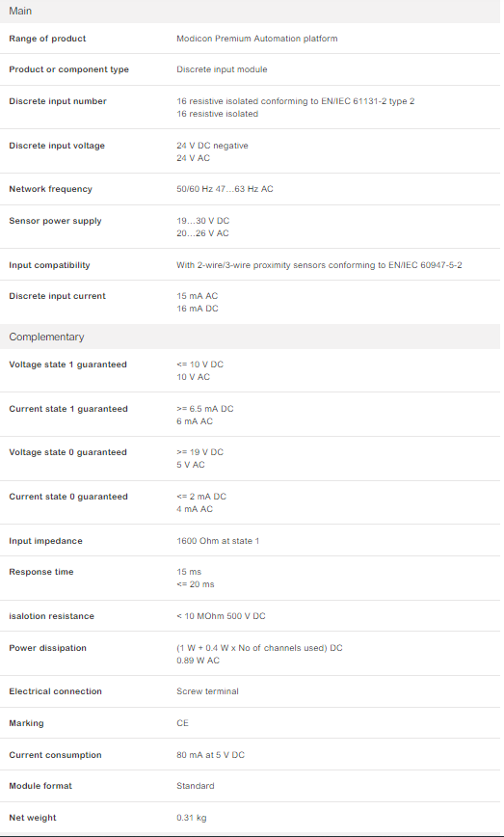Click the 19...30 V DC value
The height and width of the screenshot is (837, 504).
202,221
